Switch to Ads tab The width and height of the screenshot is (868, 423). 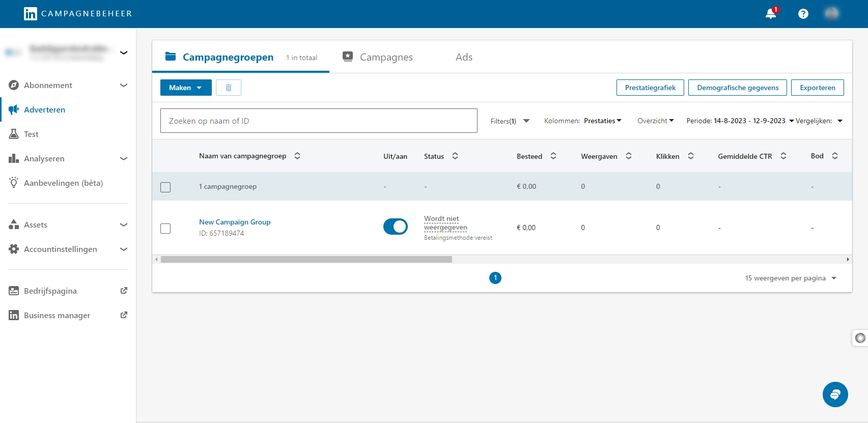point(464,57)
